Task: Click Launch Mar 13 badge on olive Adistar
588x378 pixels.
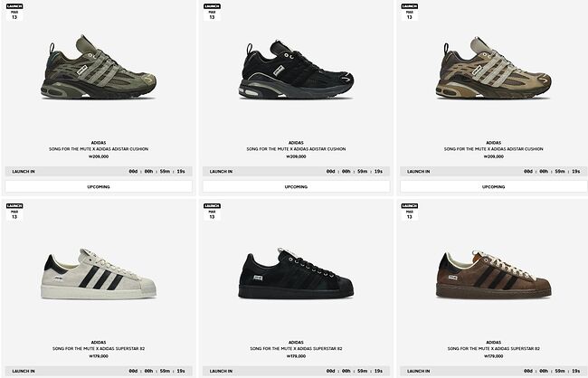Action: (14, 12)
